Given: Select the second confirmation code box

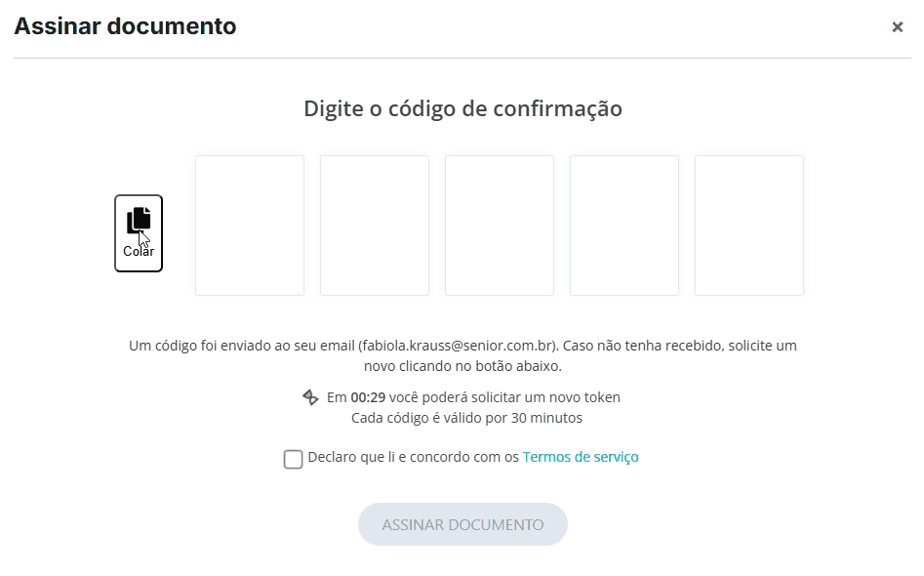Looking at the screenshot, I should click(x=375, y=226).
